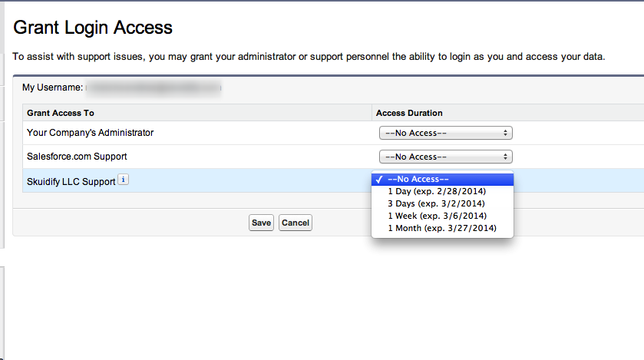The image size is (644, 360).
Task: Select the checked --No Access-- option in list
Action: tap(442, 180)
